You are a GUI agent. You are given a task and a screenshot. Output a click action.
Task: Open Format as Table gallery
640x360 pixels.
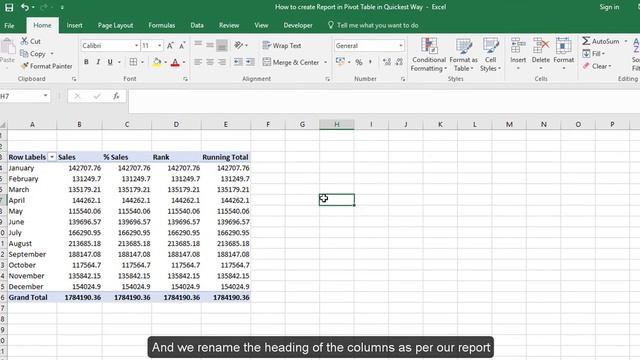pos(463,54)
